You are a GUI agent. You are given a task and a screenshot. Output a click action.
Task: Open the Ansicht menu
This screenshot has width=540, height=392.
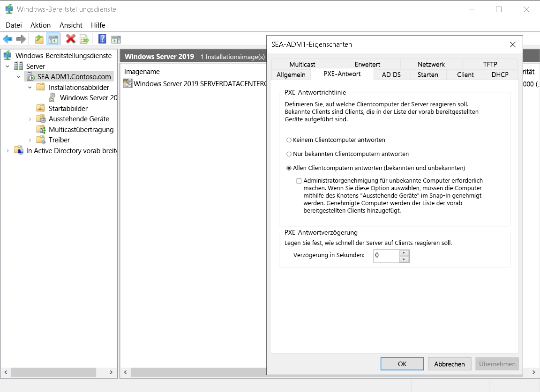[71, 25]
